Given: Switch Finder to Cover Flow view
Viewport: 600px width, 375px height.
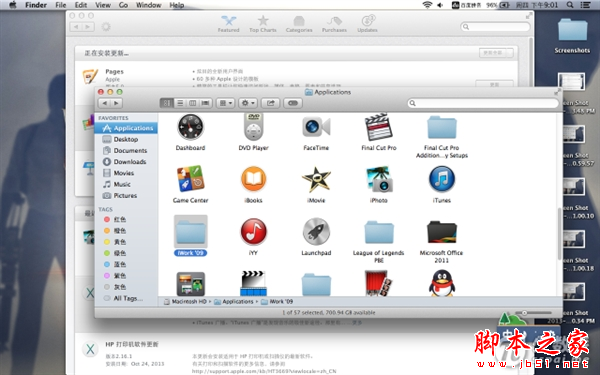Looking at the screenshot, I should pos(205,103).
